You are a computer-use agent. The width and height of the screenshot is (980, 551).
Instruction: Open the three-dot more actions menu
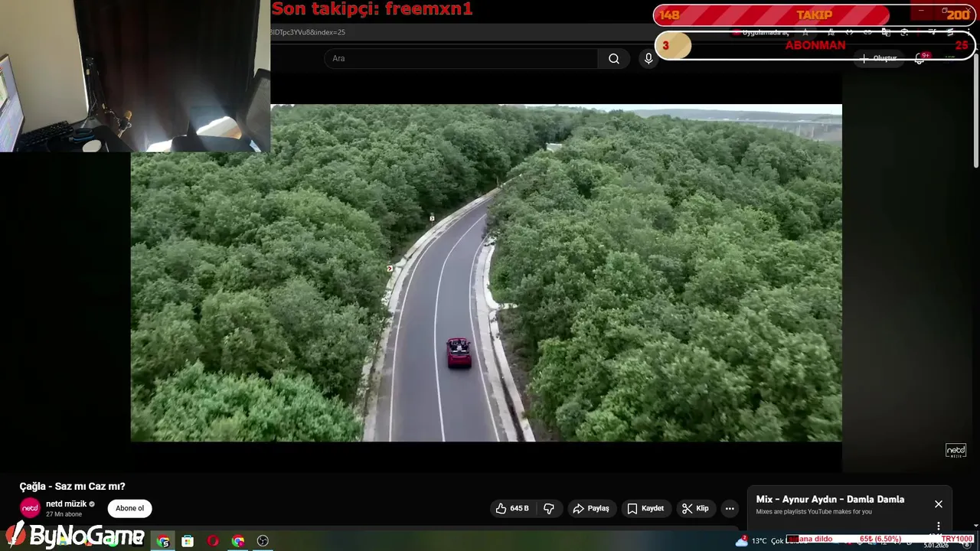pyautogui.click(x=730, y=508)
